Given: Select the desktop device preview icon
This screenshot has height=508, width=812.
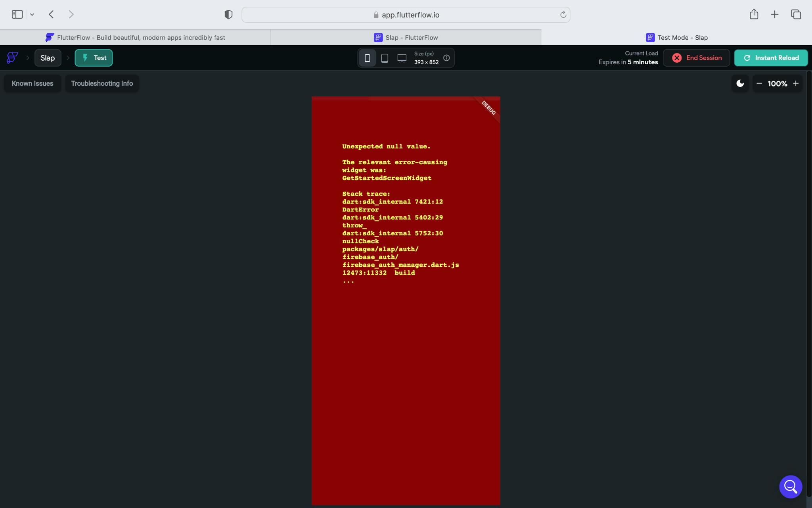Looking at the screenshot, I should [402, 58].
